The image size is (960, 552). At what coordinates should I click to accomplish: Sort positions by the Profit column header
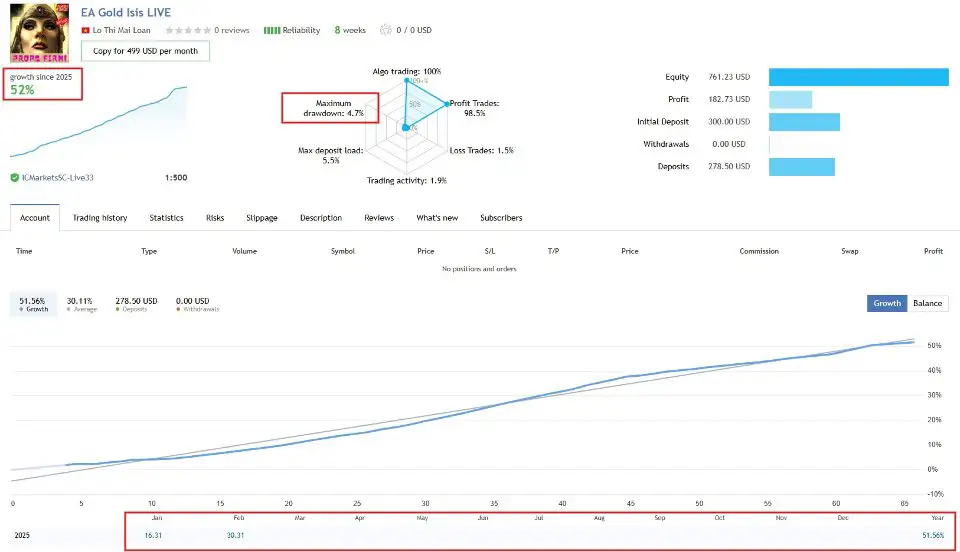click(x=933, y=251)
